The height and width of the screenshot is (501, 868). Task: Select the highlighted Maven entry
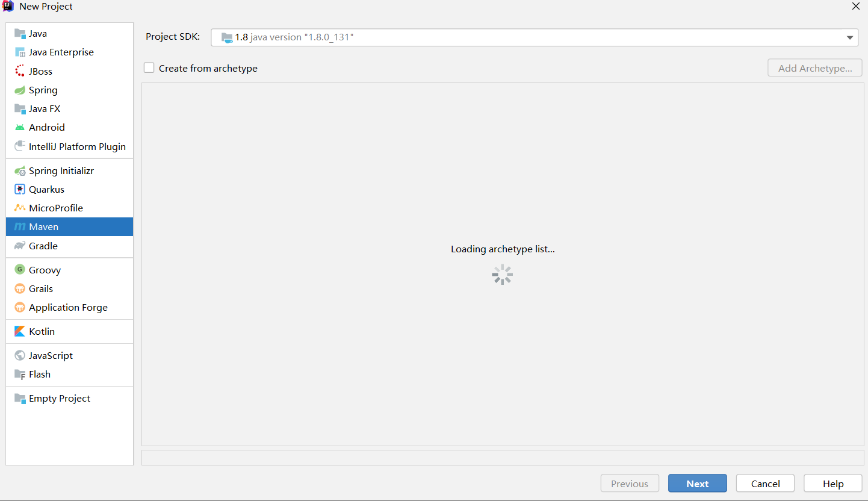(69, 227)
